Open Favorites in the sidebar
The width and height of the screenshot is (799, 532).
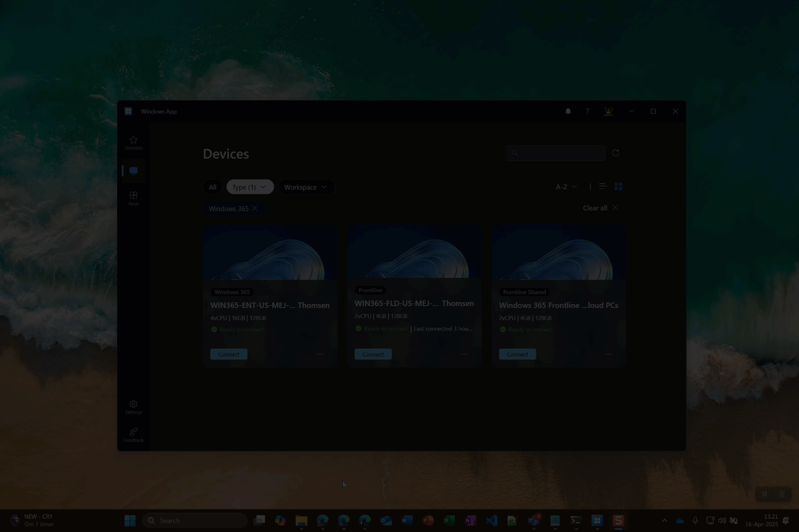click(x=133, y=143)
